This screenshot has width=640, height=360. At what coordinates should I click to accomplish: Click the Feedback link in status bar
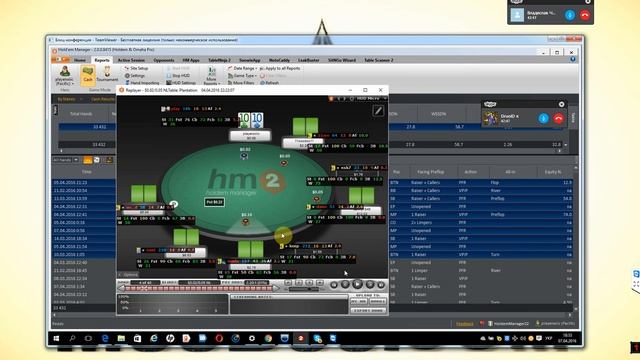coord(464,324)
